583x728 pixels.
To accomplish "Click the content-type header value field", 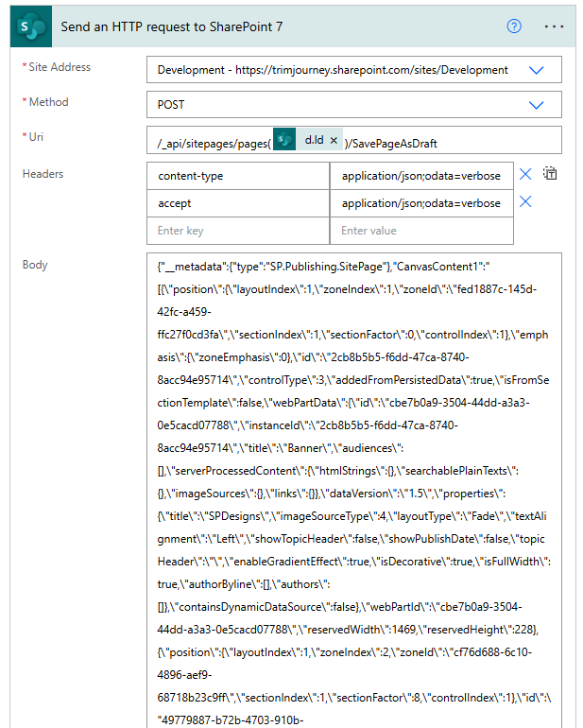I will [x=421, y=176].
